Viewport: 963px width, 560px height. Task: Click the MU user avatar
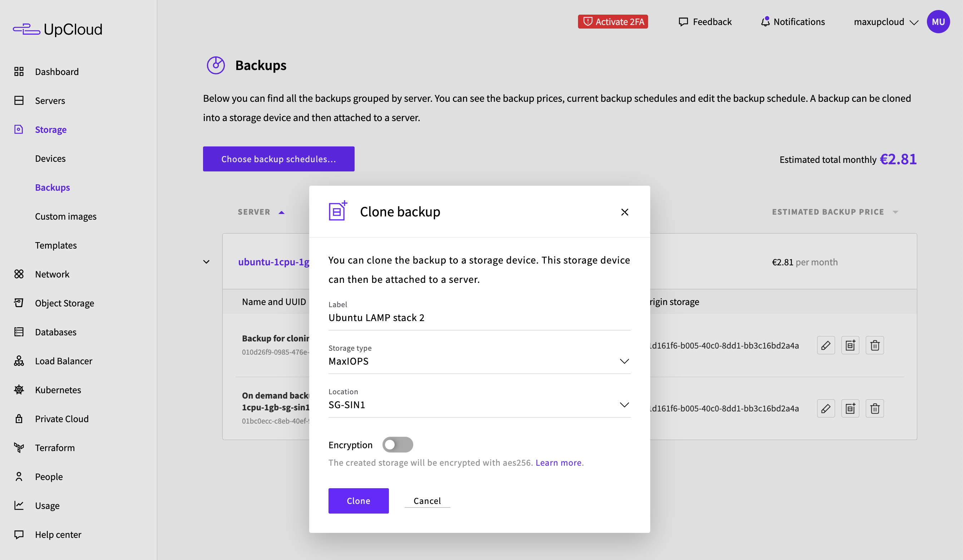pos(938,22)
